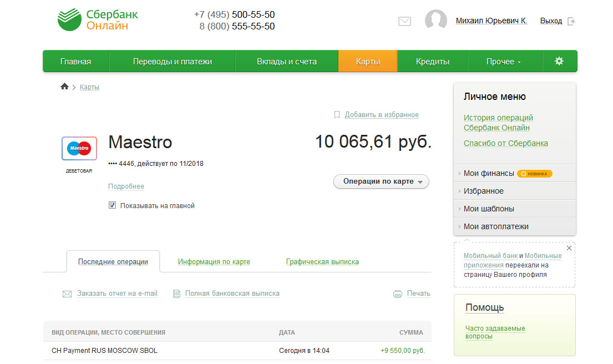Open Операции по карте dropdown
Screen dimensions: 613x364
click(x=381, y=181)
